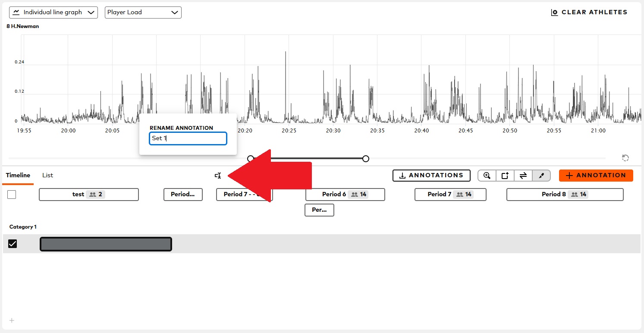Click the reset zoom icon right of slider
The height and width of the screenshot is (333, 644).
[625, 158]
